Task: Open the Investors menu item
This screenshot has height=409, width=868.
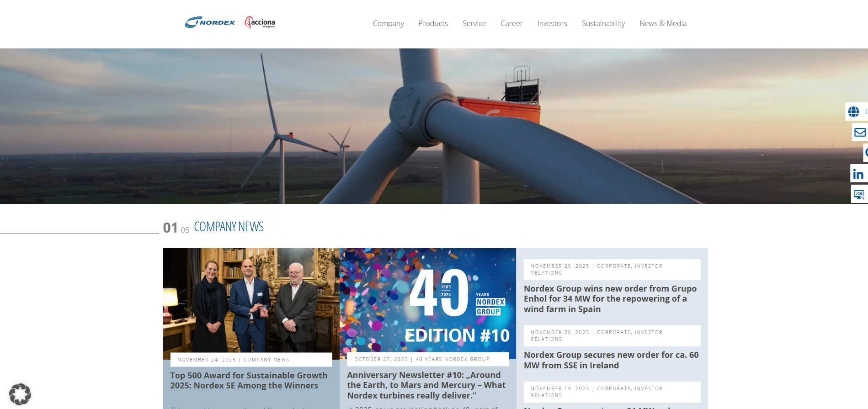Action: click(552, 24)
